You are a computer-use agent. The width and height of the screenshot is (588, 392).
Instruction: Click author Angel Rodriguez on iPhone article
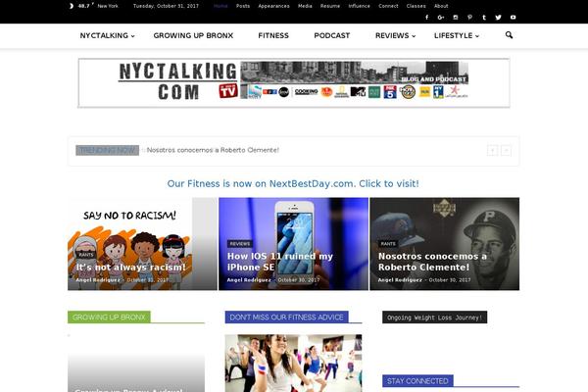click(x=249, y=280)
